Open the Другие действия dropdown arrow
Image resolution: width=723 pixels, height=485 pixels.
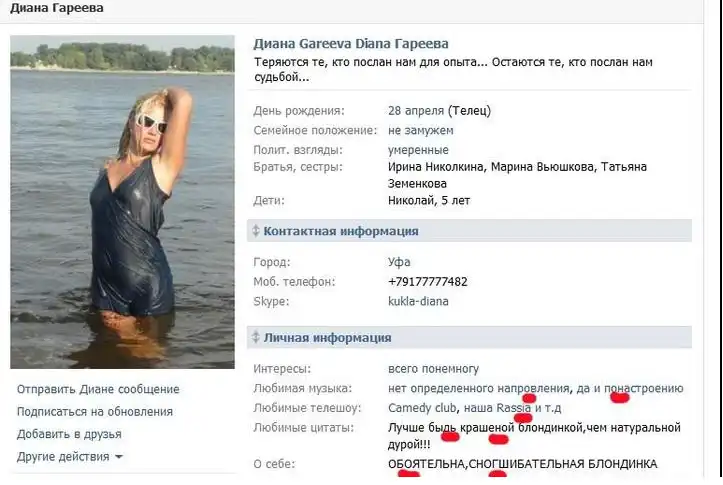point(119,457)
